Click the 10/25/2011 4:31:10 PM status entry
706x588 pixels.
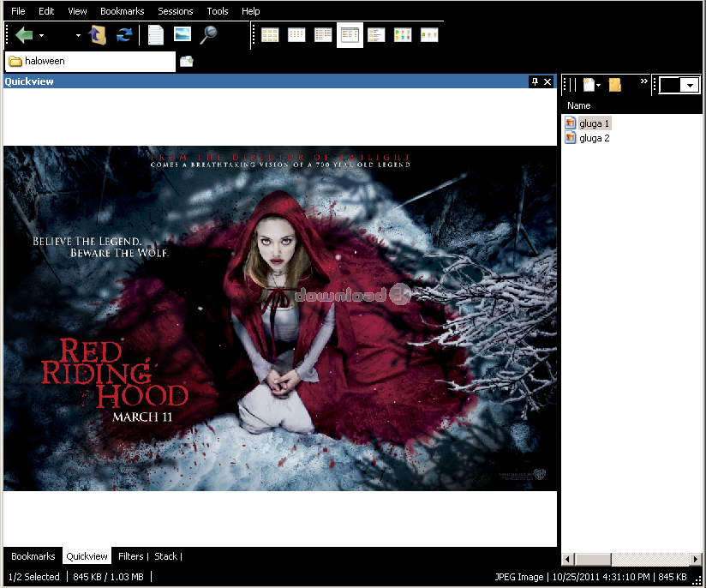pyautogui.click(x=601, y=577)
